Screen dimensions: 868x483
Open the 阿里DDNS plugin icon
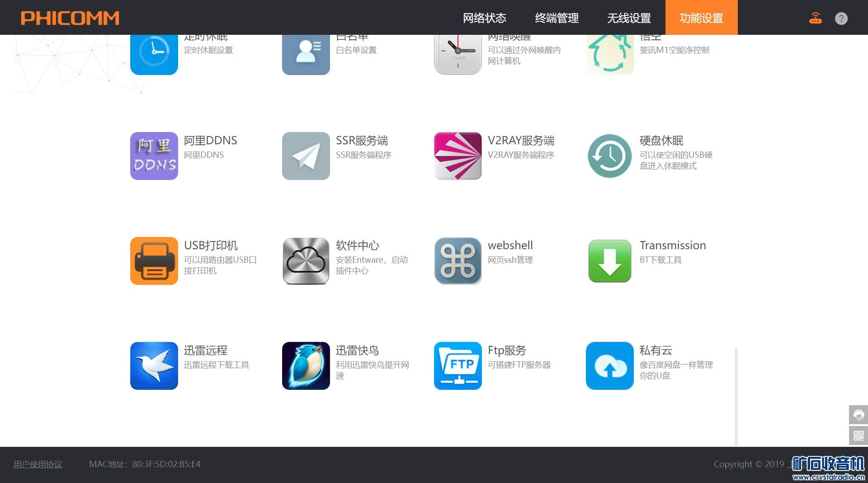(154, 156)
